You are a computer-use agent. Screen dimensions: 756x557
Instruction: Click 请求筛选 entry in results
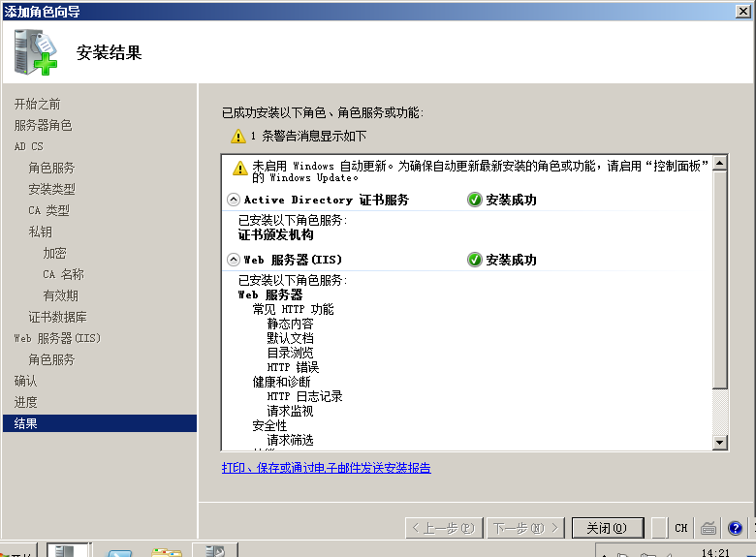(290, 440)
